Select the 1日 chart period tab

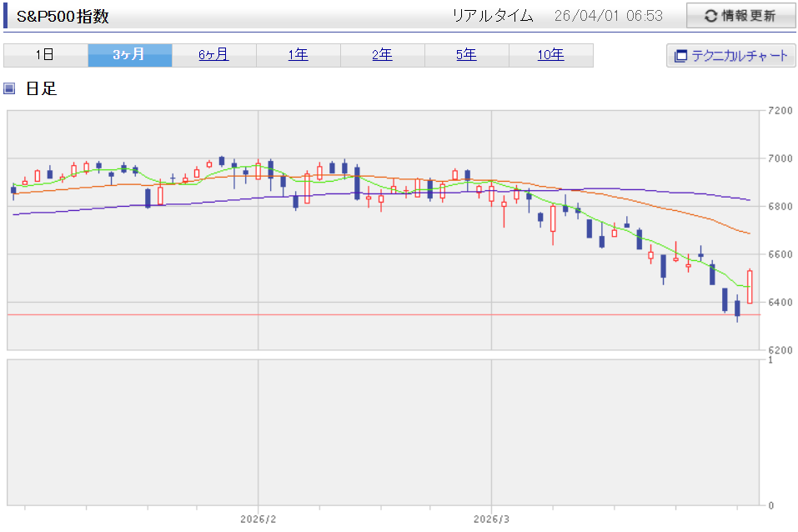pyautogui.click(x=45, y=55)
